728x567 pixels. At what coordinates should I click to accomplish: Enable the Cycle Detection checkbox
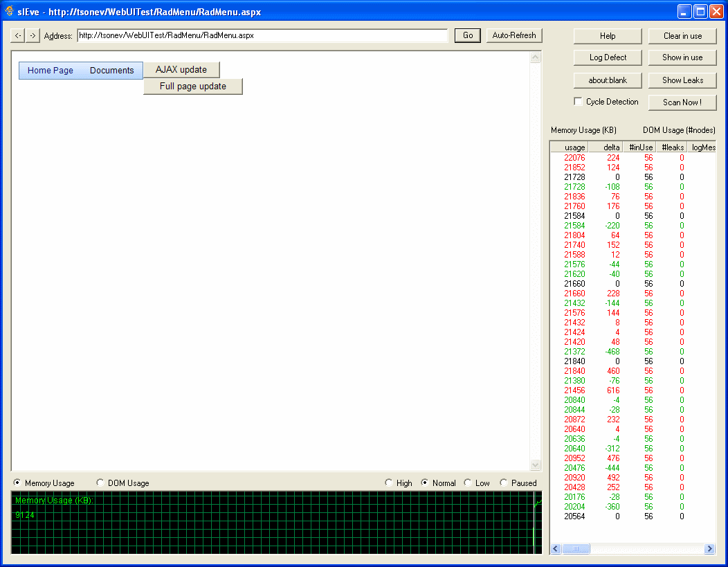(578, 101)
